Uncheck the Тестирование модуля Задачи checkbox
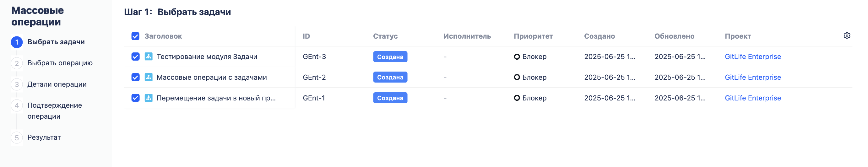 coord(135,57)
